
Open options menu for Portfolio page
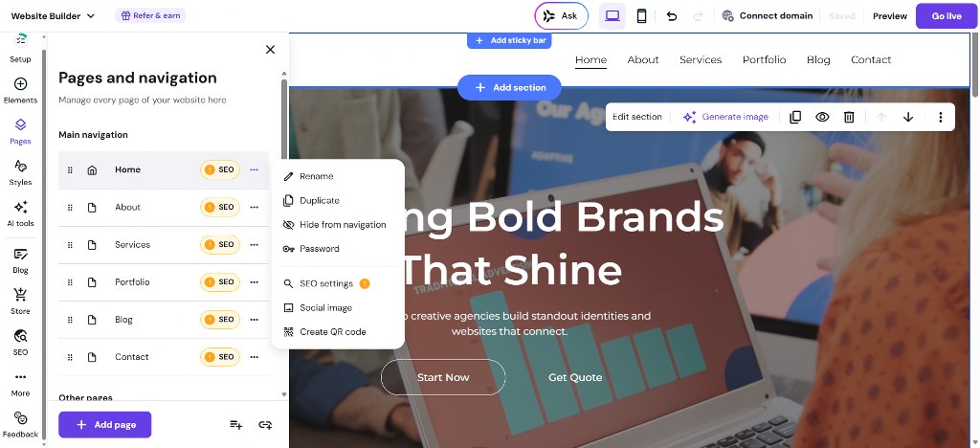coord(254,282)
